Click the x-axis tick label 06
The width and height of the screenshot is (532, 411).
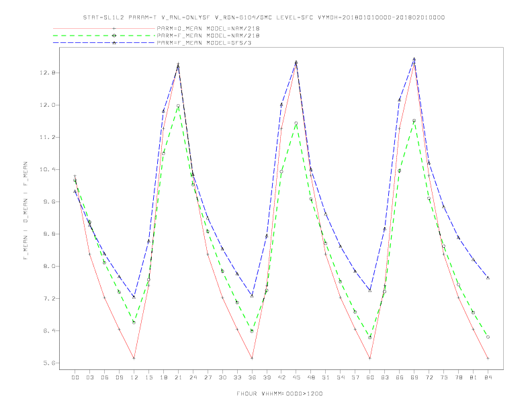[x=105, y=377]
